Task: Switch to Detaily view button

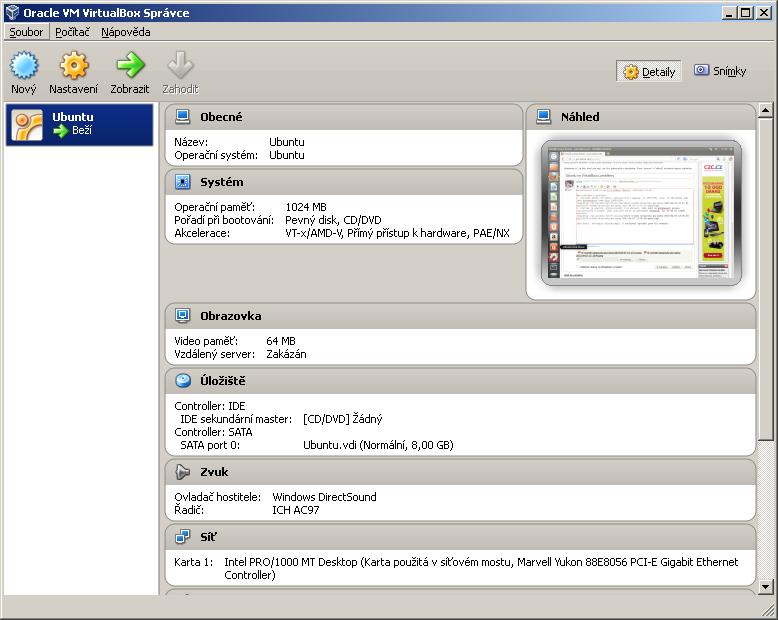Action: click(649, 71)
